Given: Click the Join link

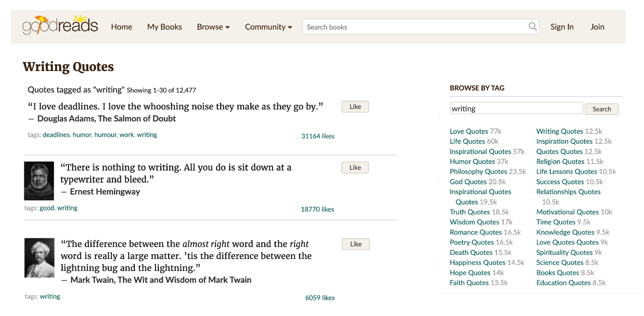Looking at the screenshot, I should click(x=597, y=27).
